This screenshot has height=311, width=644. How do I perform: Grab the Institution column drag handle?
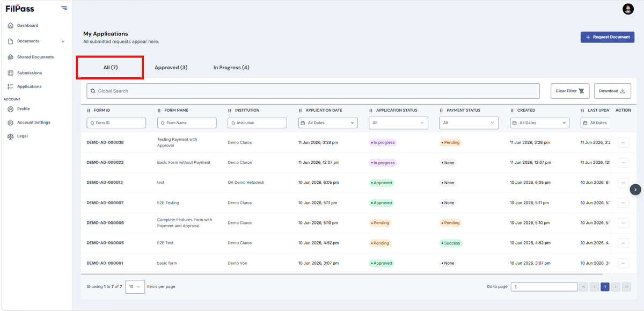click(230, 110)
